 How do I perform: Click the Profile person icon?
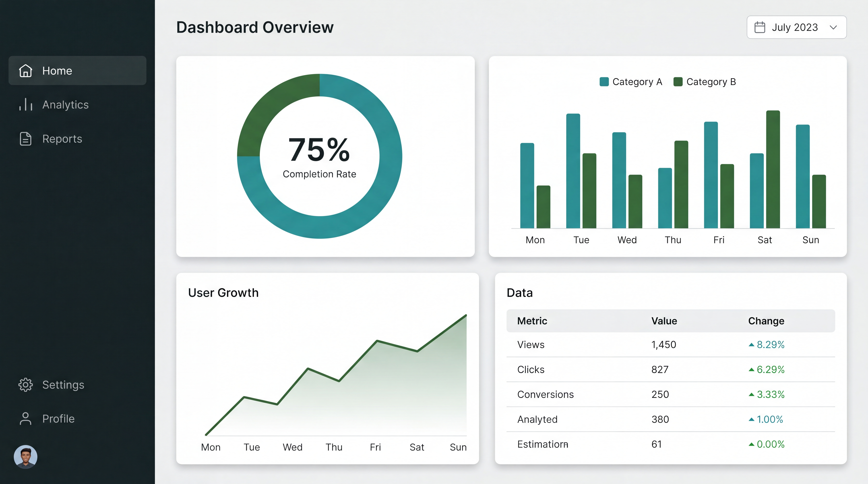click(26, 419)
